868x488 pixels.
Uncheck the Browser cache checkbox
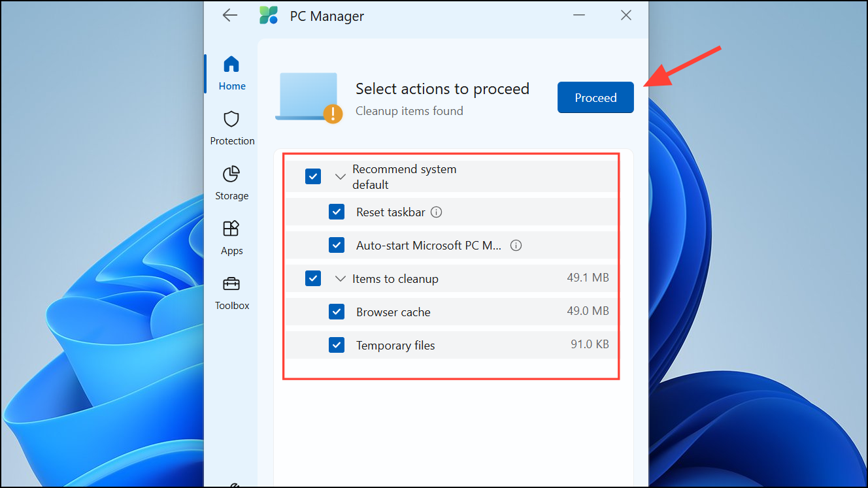[x=337, y=312]
